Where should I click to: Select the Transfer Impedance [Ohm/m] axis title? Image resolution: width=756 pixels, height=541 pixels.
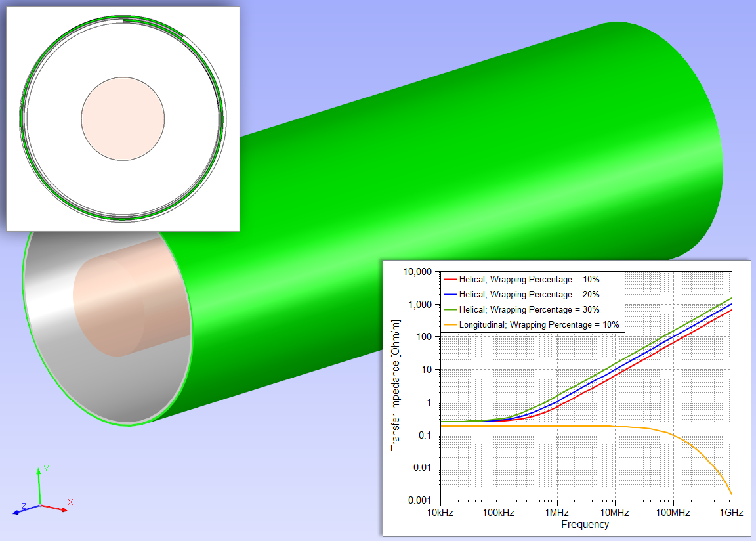(396, 385)
